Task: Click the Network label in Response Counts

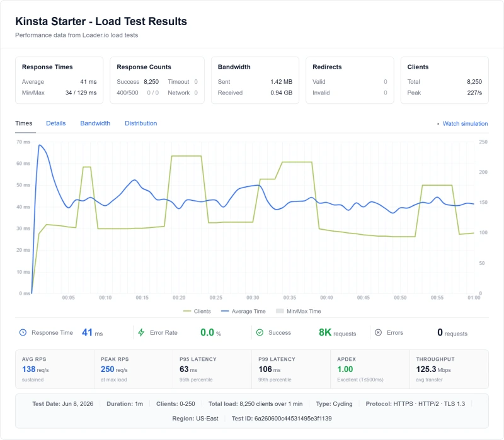Action: [179, 93]
